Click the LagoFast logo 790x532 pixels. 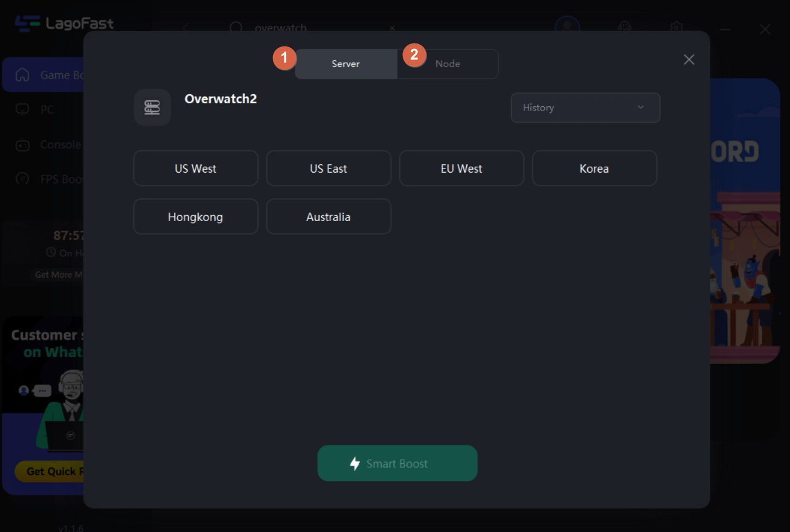pyautogui.click(x=65, y=24)
